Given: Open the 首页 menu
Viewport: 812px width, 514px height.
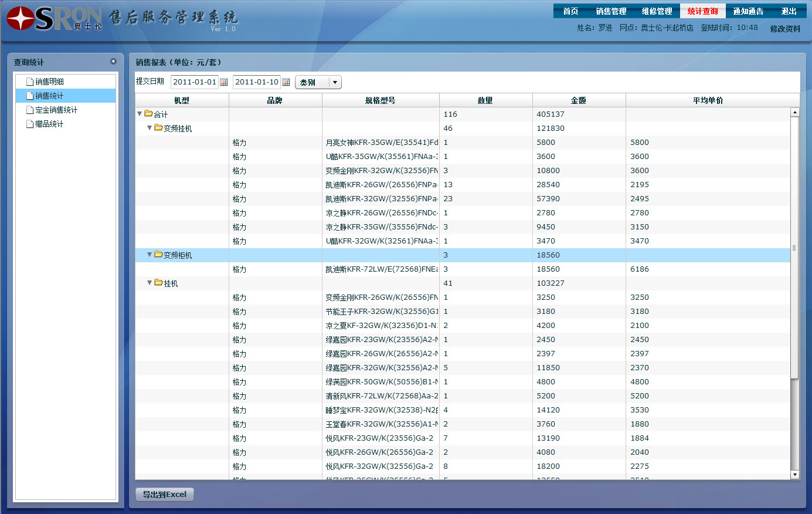Looking at the screenshot, I should point(570,11).
